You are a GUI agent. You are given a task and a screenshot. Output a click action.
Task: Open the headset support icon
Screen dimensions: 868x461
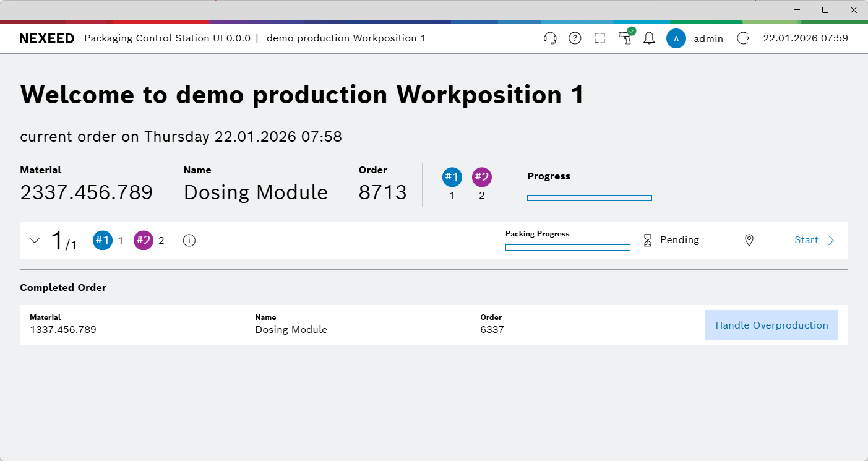click(550, 38)
